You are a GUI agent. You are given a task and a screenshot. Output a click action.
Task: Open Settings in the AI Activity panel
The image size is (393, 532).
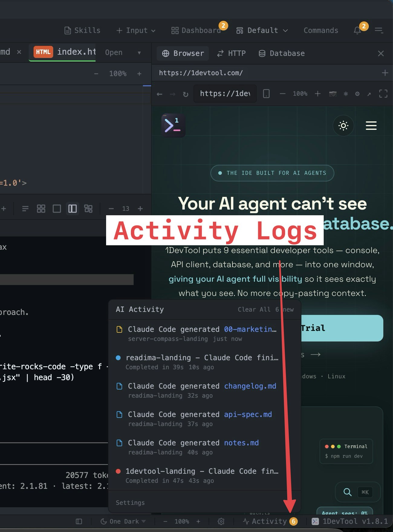tap(130, 503)
